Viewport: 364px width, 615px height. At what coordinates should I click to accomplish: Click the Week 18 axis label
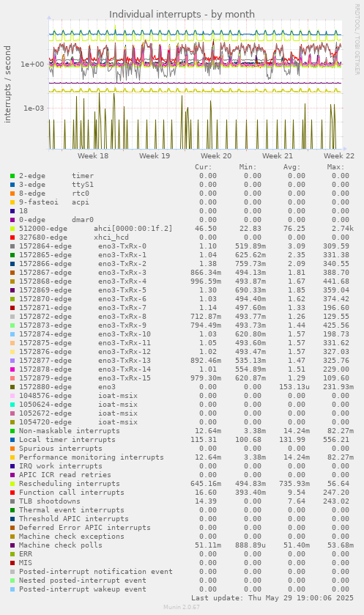tap(93, 155)
